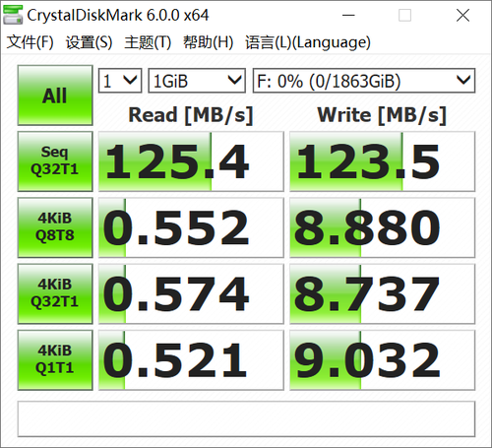Click the 4KiB Q1T1 read result 0.521

tap(191, 360)
